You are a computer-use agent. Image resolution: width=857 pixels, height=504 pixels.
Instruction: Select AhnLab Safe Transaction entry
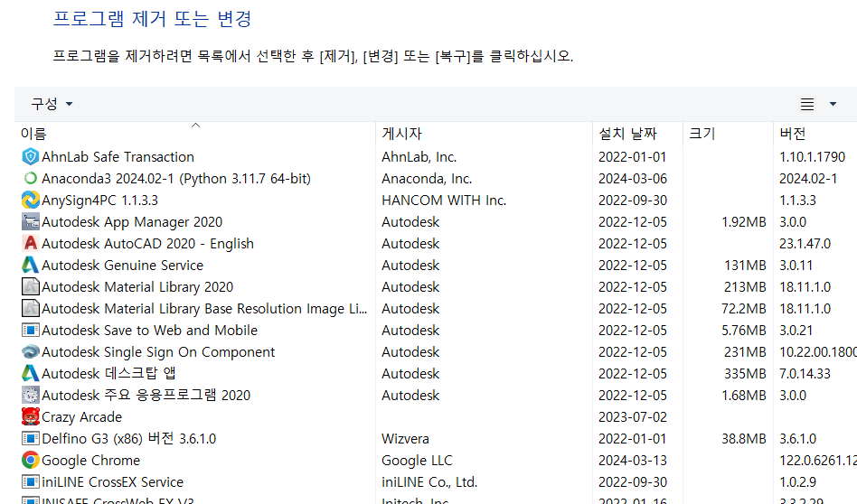(118, 157)
